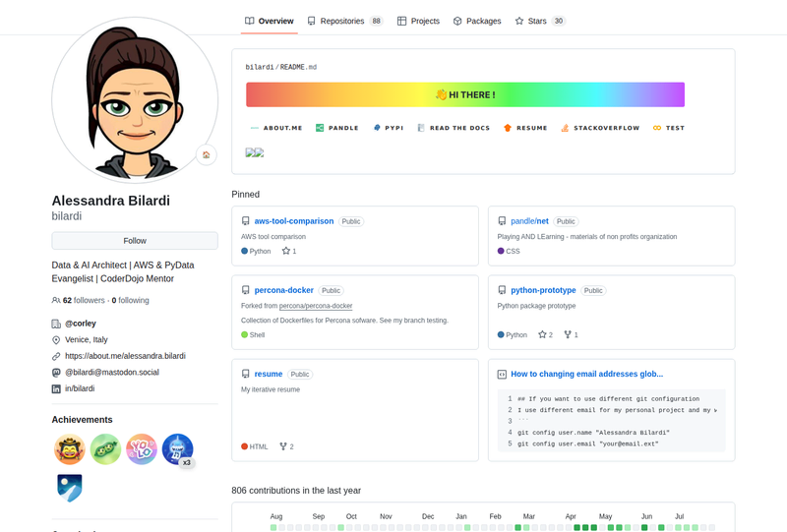Click the Follow button
787x532 pixels.
pyautogui.click(x=135, y=241)
